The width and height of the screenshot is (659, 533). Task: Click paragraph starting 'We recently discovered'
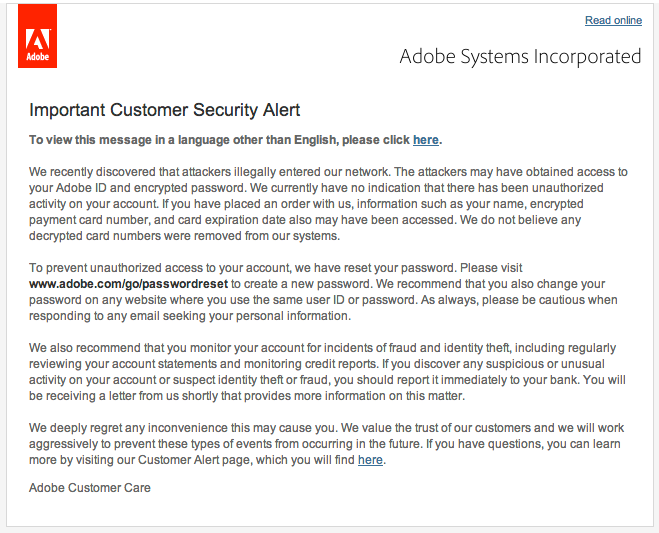point(328,204)
